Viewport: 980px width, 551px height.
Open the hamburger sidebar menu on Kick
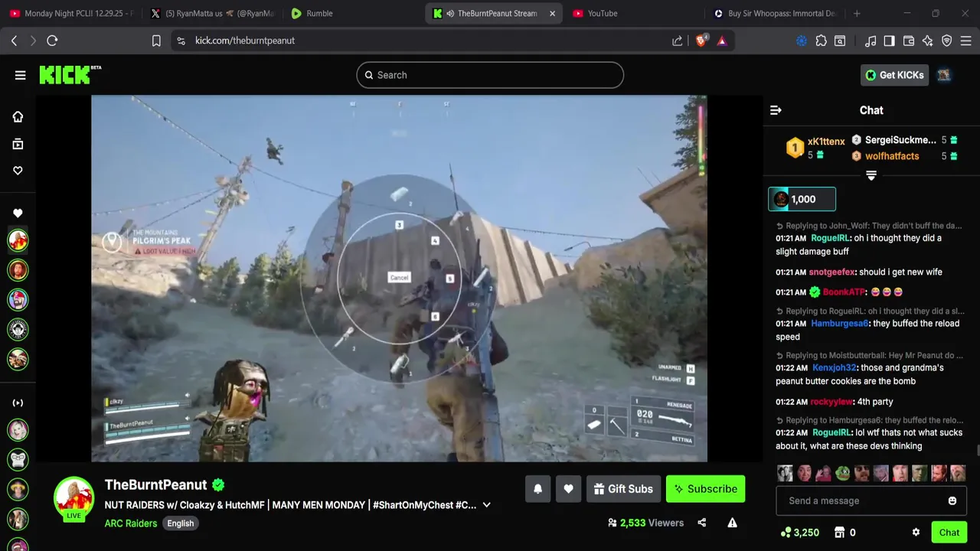click(20, 75)
